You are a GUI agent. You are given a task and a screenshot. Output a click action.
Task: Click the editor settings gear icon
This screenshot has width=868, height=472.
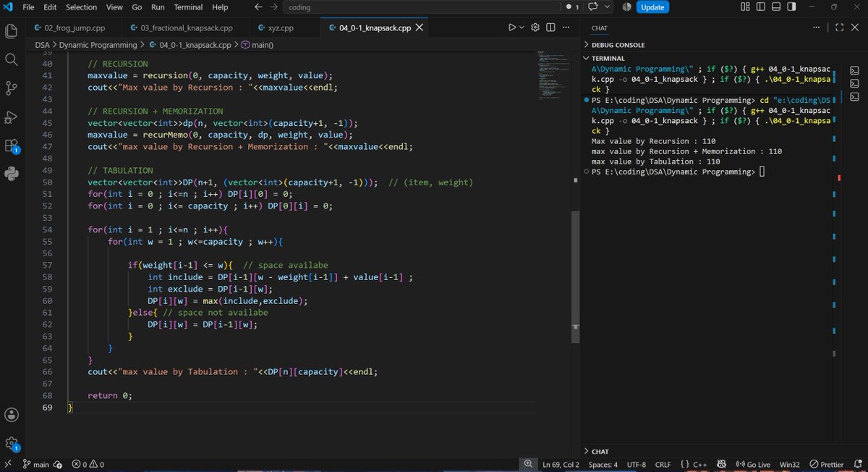click(535, 28)
